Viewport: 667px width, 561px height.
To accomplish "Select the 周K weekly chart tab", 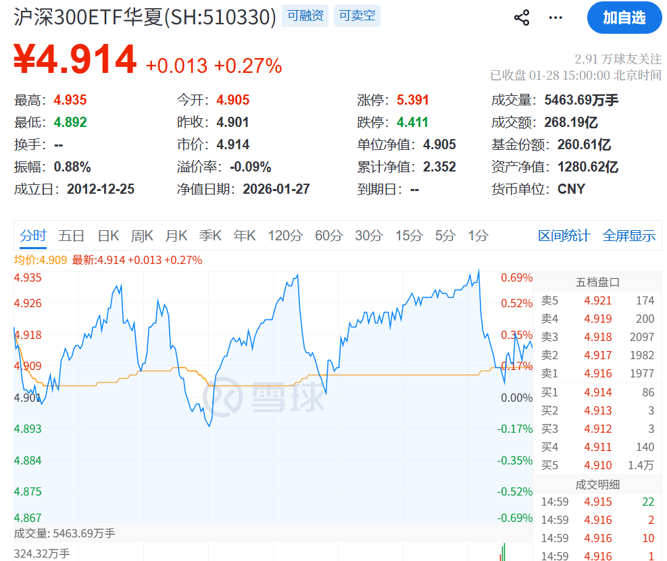I will point(142,236).
